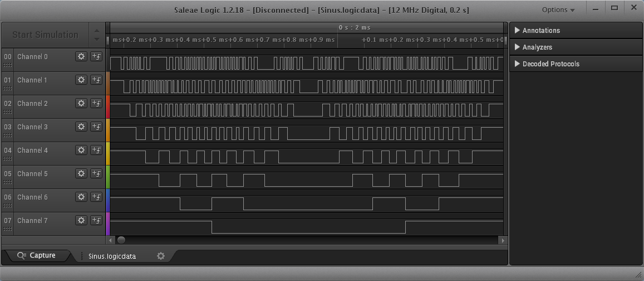Open Channel 1 settings gear
The image size is (644, 281).
click(x=81, y=80)
